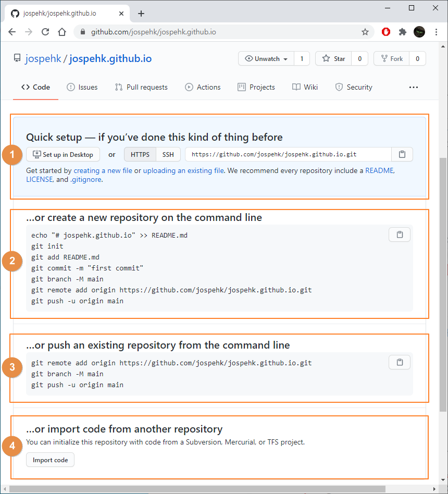
Task: Open Chrome's three-dot menu
Action: click(437, 32)
